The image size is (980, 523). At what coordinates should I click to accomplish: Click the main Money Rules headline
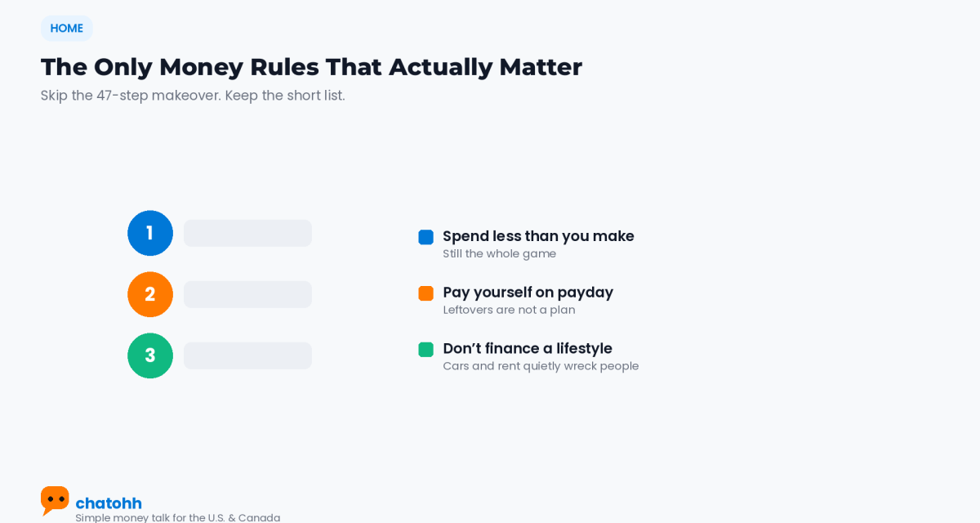(x=311, y=66)
